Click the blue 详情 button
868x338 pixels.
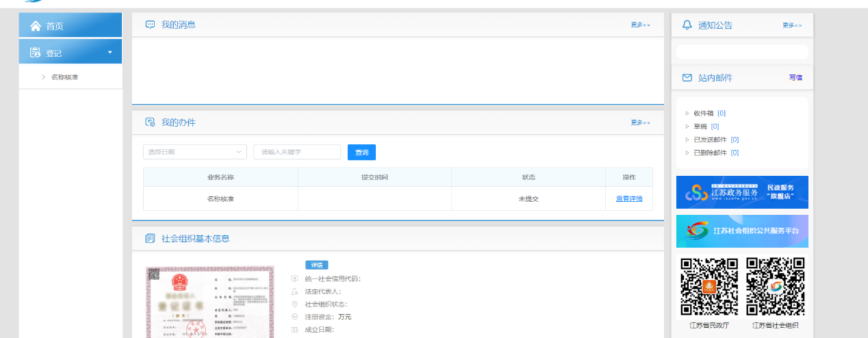317,265
